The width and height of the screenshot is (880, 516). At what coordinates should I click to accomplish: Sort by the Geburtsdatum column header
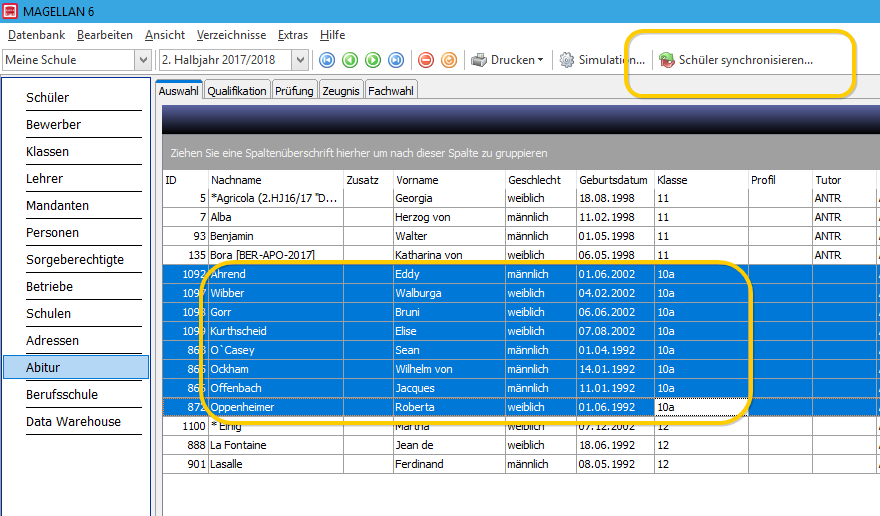[613, 180]
